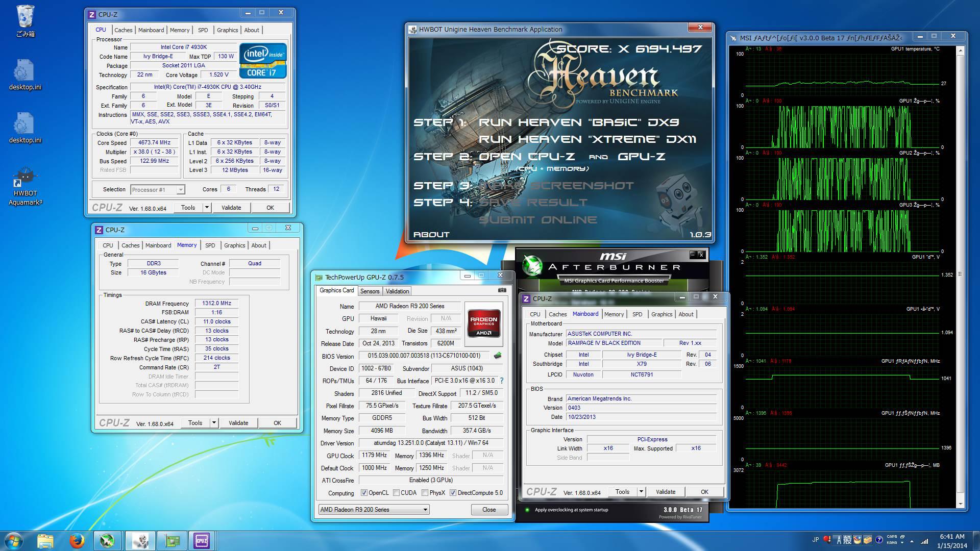980x551 pixels.
Task: Switch to MSI Afterburner taskbar icon
Action: (107, 541)
